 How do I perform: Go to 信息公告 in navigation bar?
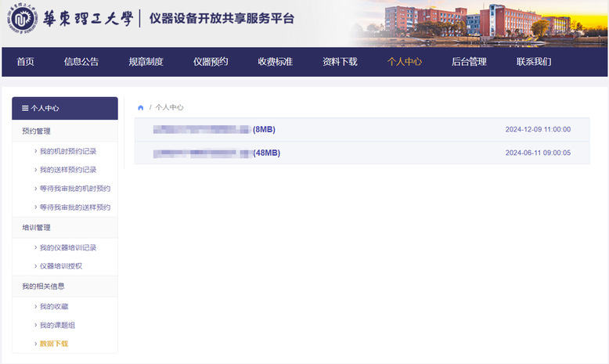point(81,62)
